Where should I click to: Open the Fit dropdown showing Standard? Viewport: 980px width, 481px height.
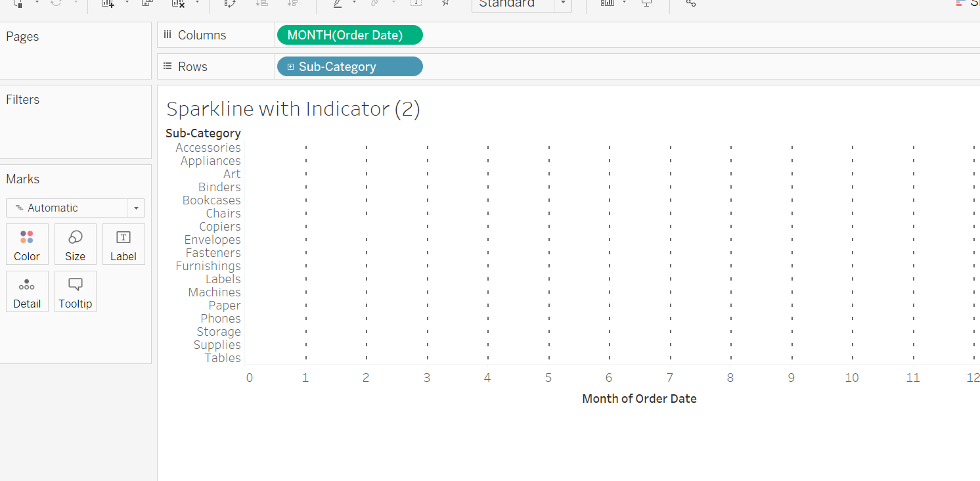pos(522,5)
